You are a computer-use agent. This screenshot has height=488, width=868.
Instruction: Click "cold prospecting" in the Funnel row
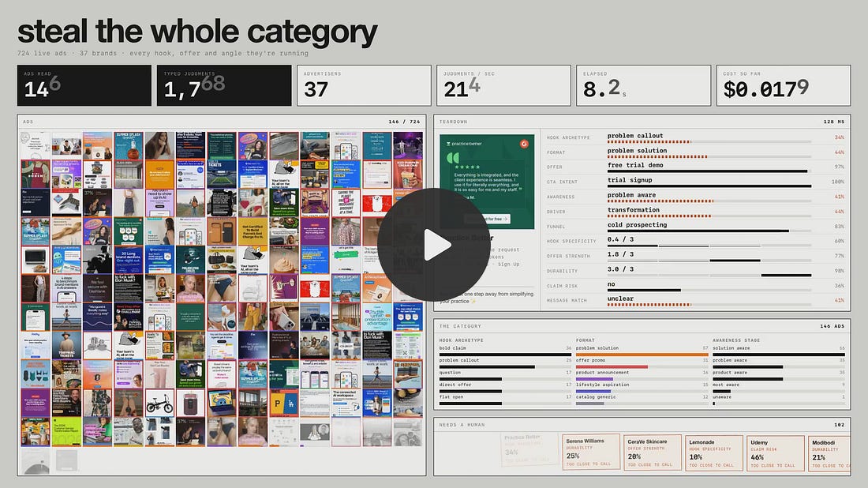[637, 225]
